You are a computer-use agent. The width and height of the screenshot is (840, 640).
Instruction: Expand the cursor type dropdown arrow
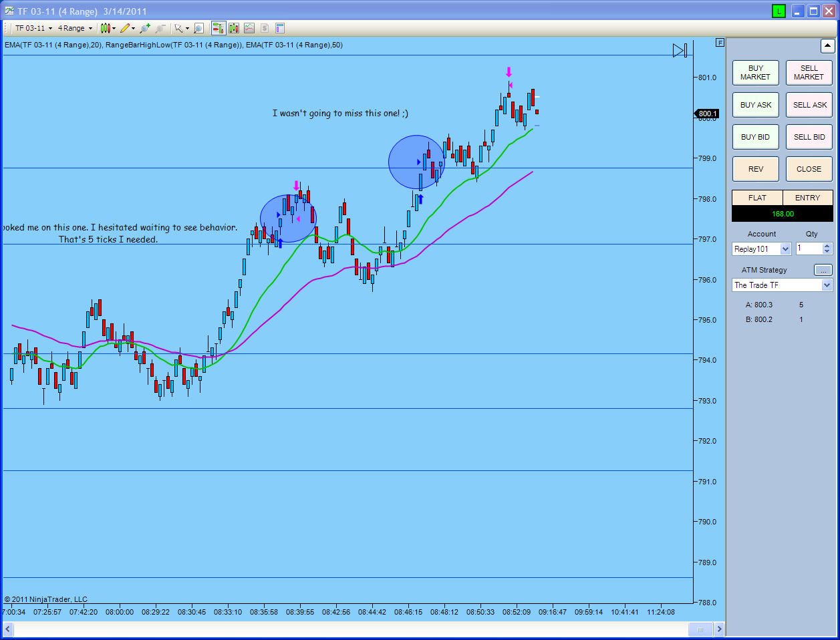tap(187, 28)
